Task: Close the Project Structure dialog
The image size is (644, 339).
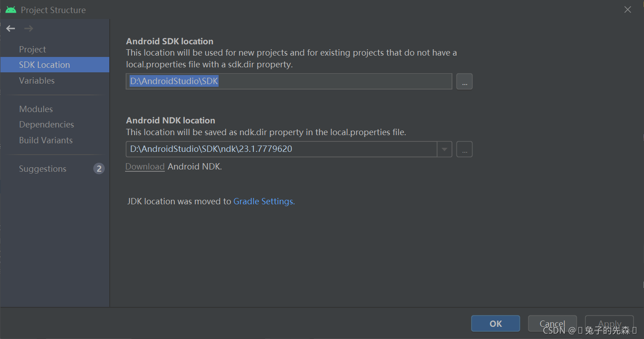Action: pos(628,9)
